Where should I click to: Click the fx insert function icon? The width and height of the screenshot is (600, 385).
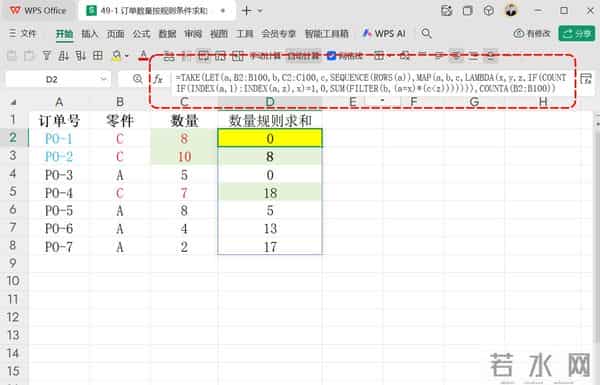pos(158,79)
